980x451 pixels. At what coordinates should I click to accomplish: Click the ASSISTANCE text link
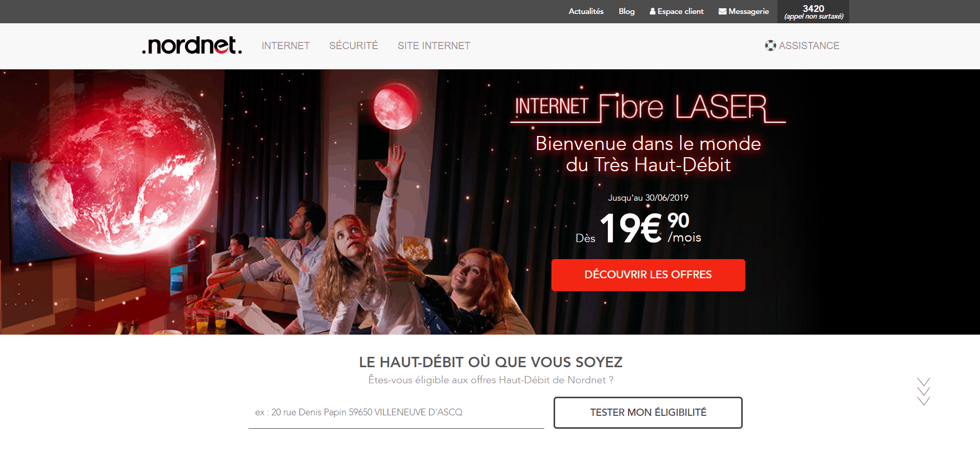(x=809, y=46)
